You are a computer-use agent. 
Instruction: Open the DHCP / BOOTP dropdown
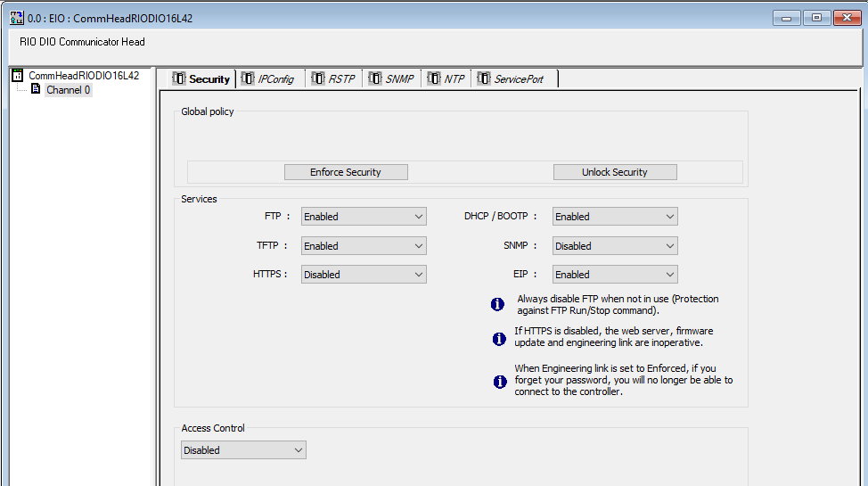click(615, 217)
